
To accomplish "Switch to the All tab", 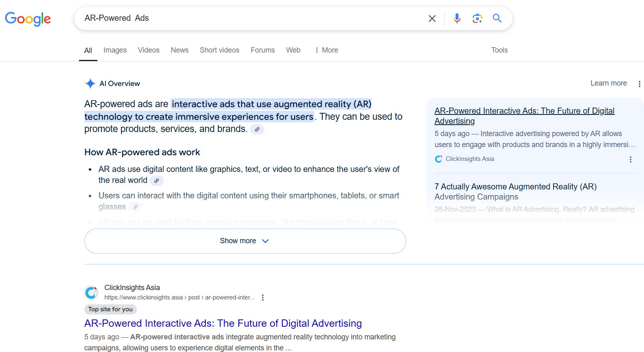I will click(88, 51).
